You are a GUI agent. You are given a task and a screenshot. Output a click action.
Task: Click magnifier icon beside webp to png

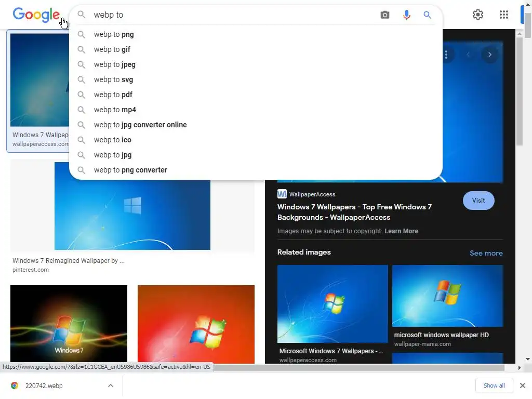pos(81,34)
